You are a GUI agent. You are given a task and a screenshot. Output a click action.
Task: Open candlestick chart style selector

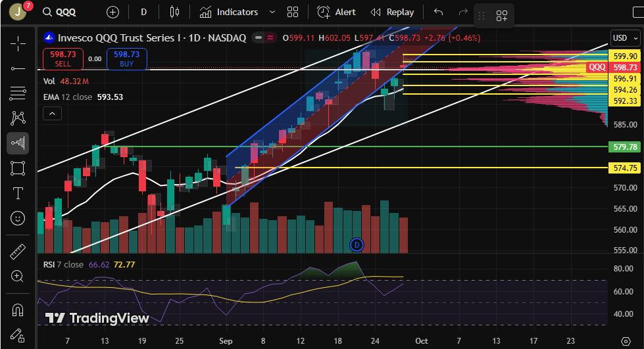pyautogui.click(x=174, y=12)
